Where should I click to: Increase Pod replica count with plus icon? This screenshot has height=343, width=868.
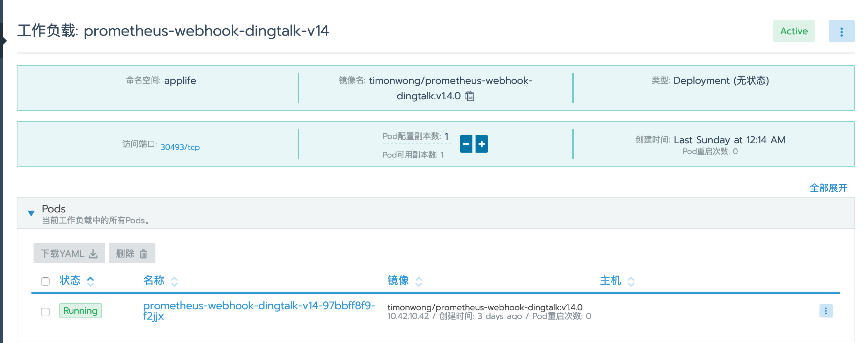482,144
